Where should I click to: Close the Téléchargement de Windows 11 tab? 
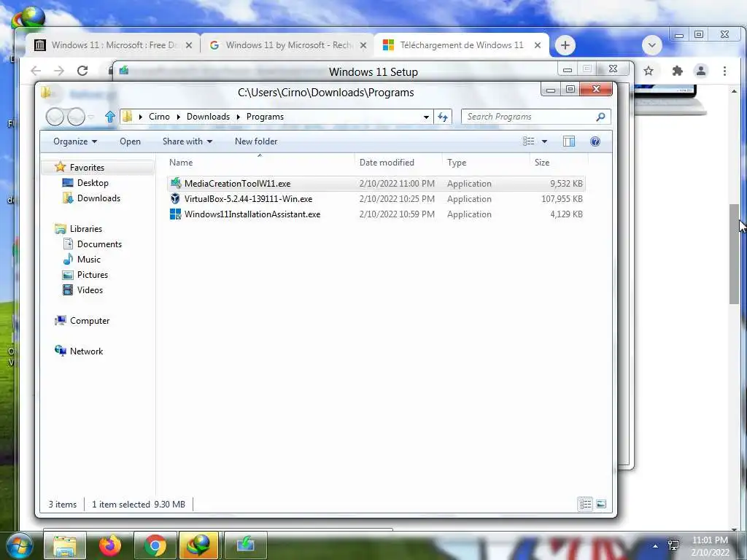538,45
